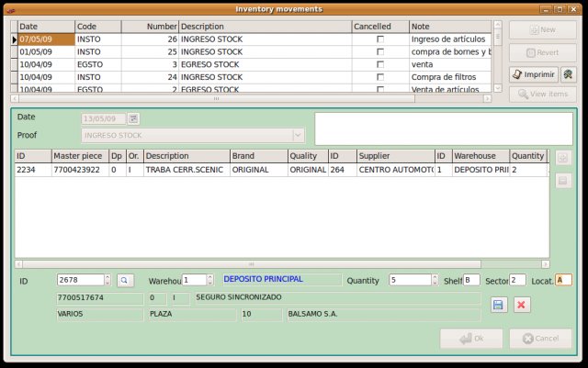Click the Revert button

click(543, 53)
